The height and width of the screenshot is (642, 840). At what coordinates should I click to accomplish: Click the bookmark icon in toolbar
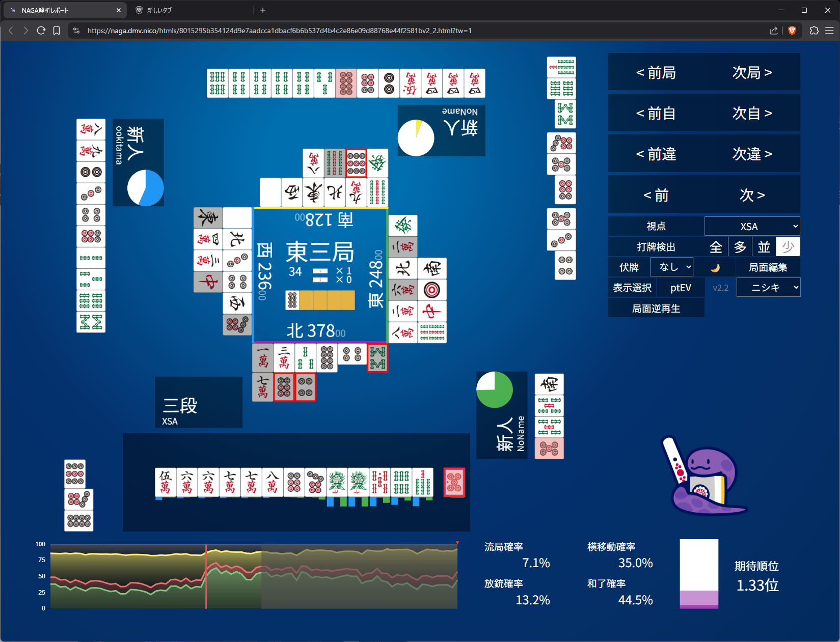coord(57,31)
